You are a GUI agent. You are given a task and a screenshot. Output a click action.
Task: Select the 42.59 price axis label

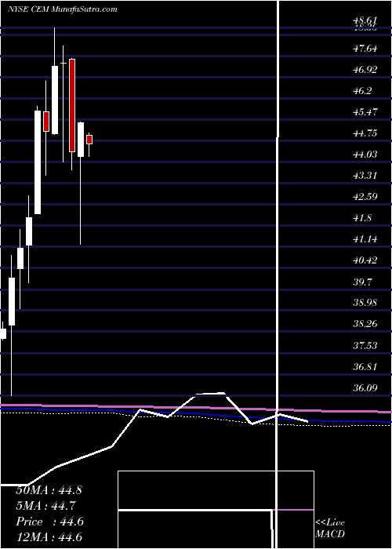365,197
